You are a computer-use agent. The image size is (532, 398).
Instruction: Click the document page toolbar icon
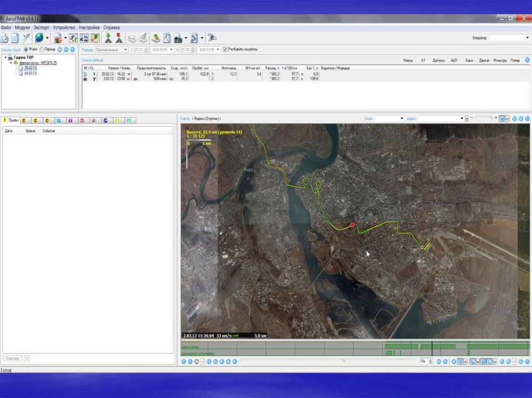click(x=15, y=38)
